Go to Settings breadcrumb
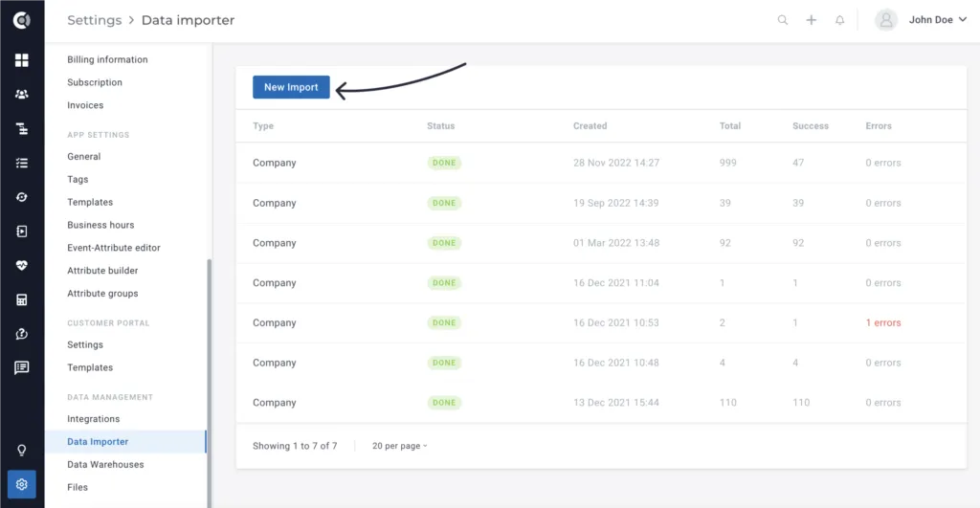This screenshot has height=508, width=980. (x=95, y=20)
